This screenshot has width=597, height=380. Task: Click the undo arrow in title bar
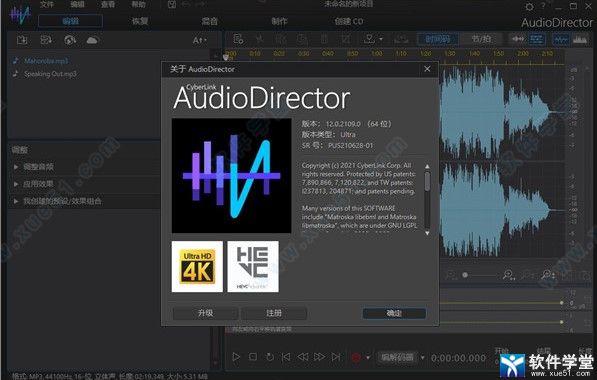coord(186,5)
